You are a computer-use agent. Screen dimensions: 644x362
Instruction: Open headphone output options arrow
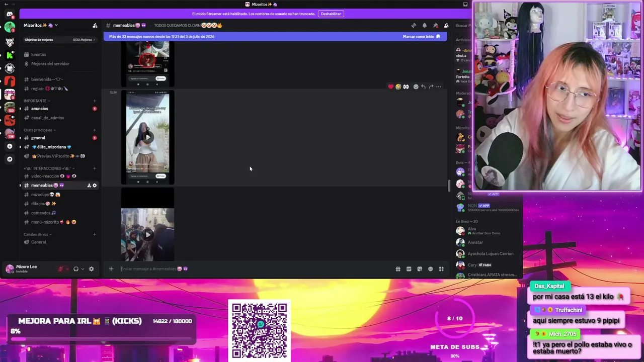pos(83,269)
